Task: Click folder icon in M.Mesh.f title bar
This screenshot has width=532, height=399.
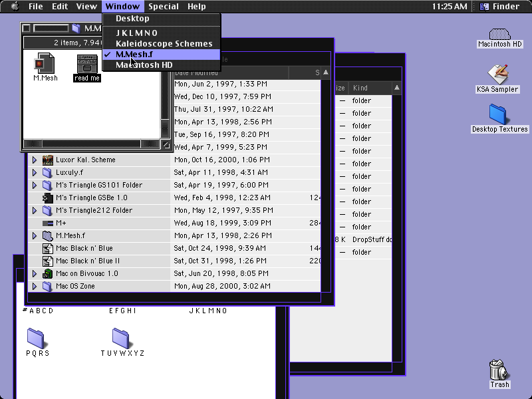Action: (76, 28)
